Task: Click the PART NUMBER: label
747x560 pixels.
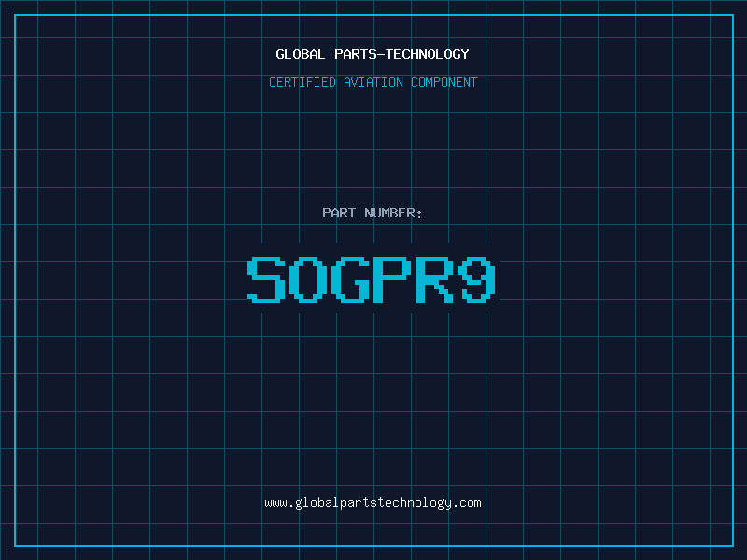Action: 373,213
